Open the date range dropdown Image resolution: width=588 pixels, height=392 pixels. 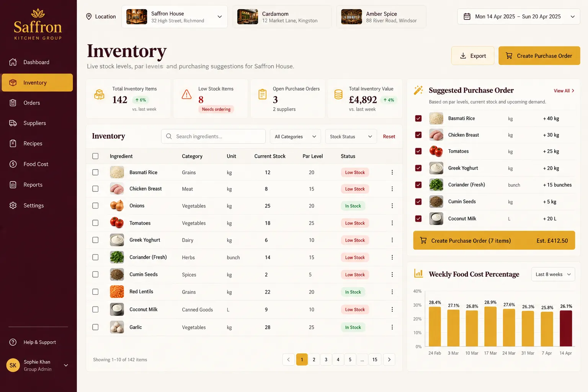click(x=519, y=16)
